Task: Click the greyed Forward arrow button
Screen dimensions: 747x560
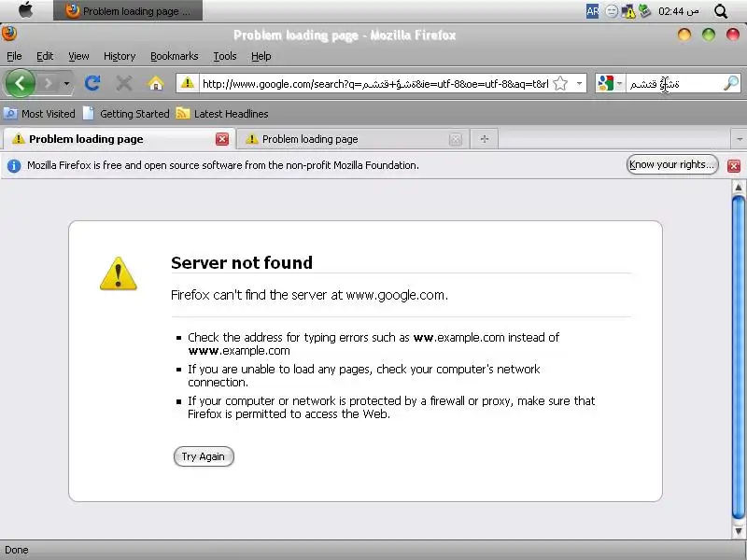Action: pyautogui.click(x=49, y=84)
